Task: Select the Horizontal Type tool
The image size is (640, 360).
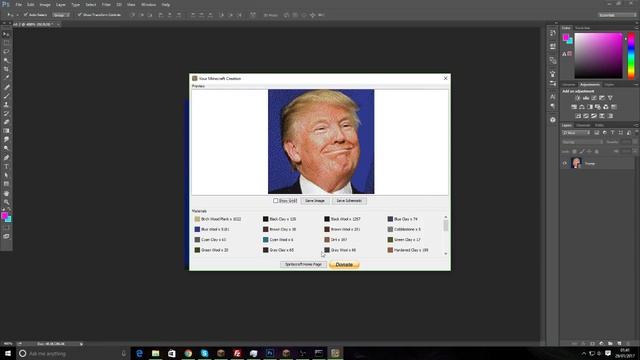Action: coord(6,166)
